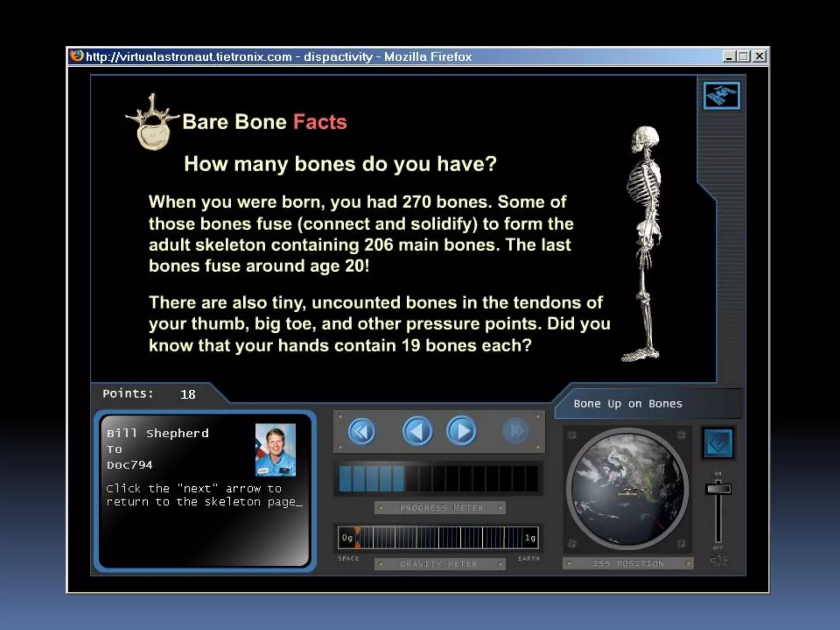840x630 pixels.
Task: Click the "Doc794" recipient name
Action: coord(129,465)
